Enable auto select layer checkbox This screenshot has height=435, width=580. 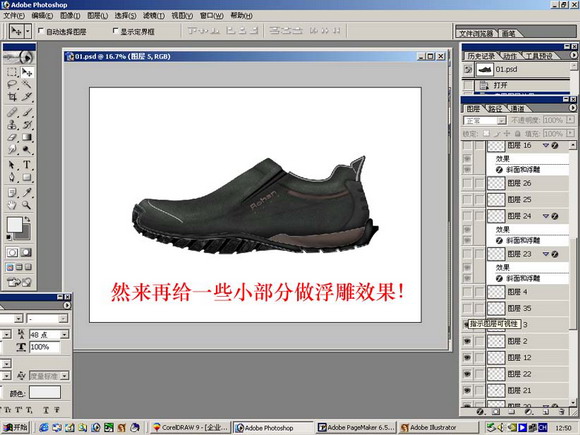pos(41,31)
